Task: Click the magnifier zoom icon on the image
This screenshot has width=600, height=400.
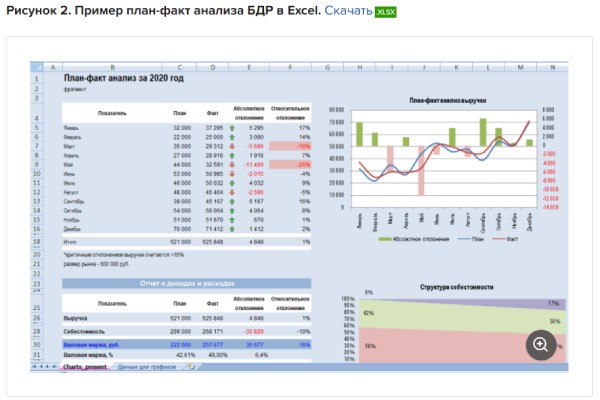Action: [x=540, y=344]
